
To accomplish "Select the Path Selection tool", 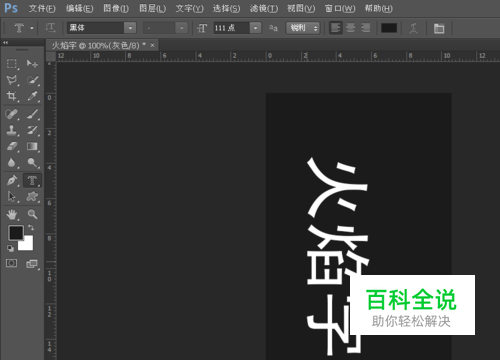I will coord(12,197).
